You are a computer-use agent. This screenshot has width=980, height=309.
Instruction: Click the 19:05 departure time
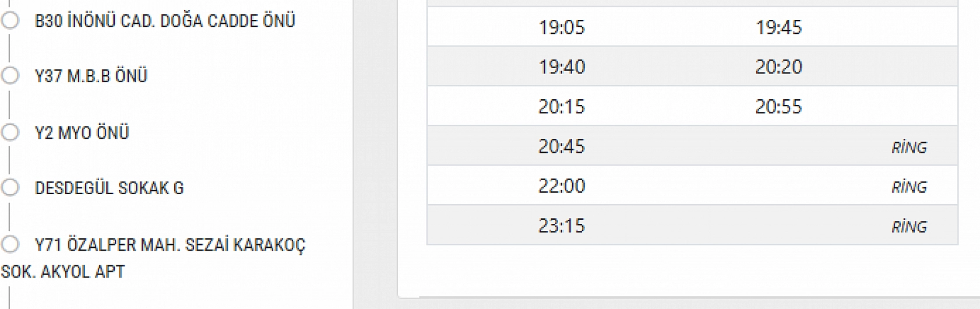tap(561, 27)
